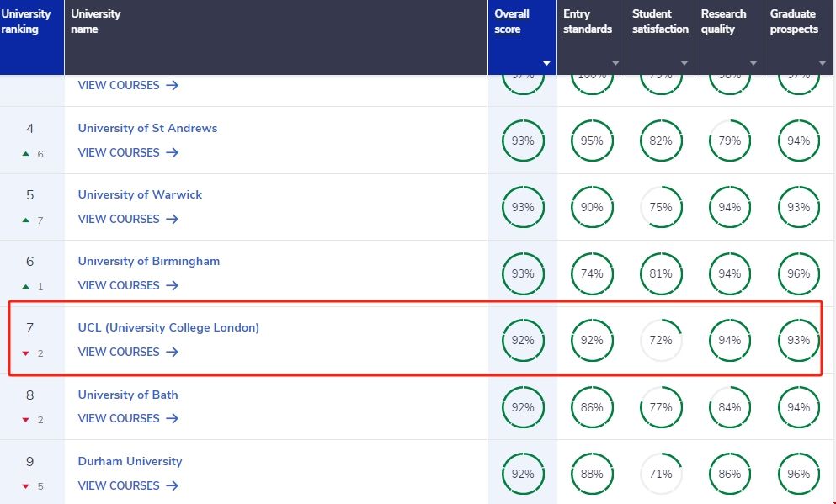Sort by the Student satisfaction column header
Image resolution: width=836 pixels, height=504 pixels.
pyautogui.click(x=660, y=22)
